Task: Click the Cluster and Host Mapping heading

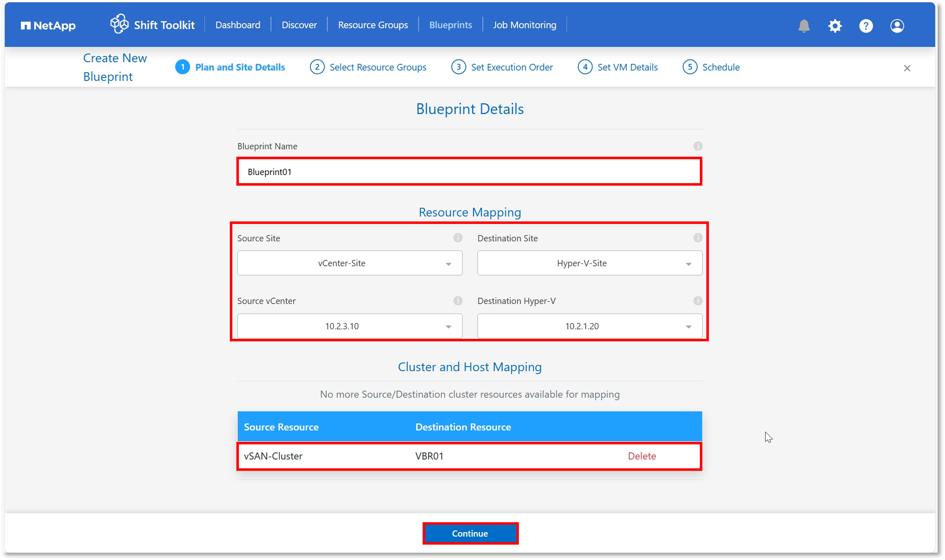Action: 470,367
